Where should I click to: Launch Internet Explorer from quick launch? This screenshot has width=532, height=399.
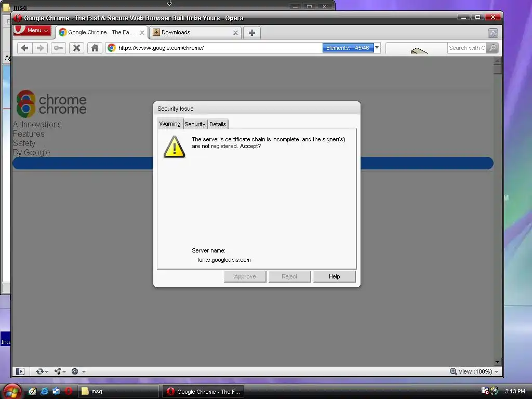45,391
